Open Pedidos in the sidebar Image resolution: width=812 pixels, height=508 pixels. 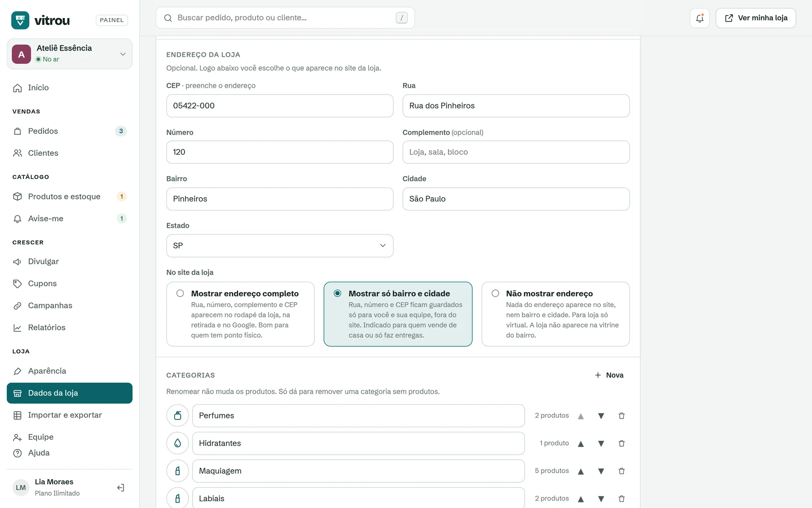coord(69,131)
